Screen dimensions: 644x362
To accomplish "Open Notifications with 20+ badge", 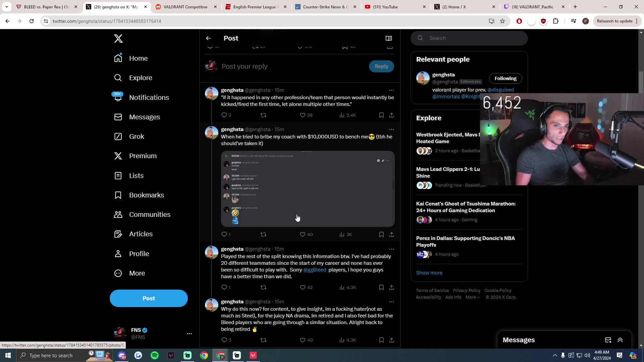I will click(x=142, y=98).
